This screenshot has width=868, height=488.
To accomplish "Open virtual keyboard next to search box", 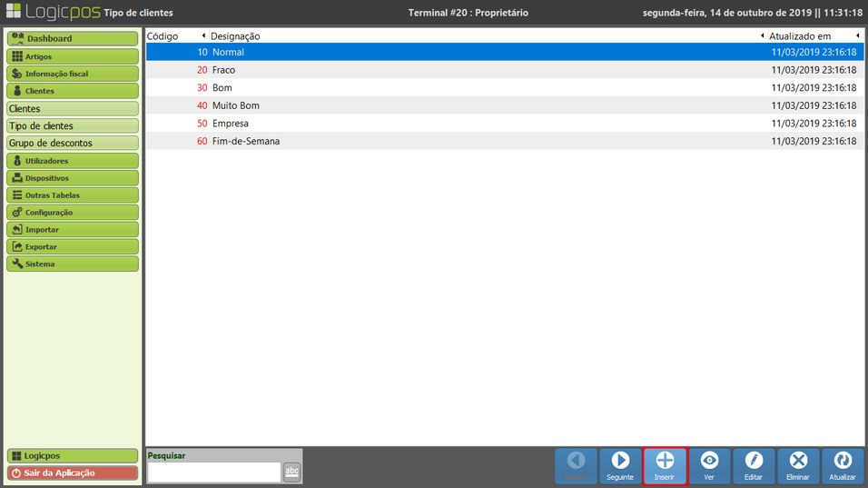I will (291, 472).
